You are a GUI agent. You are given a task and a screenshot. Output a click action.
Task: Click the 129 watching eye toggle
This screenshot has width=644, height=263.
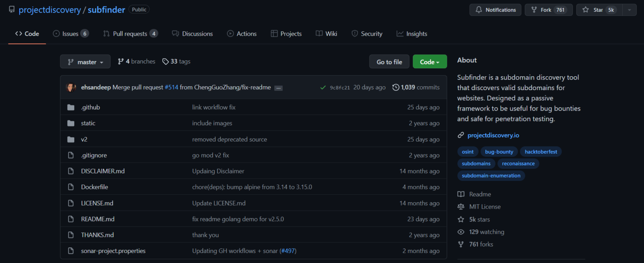[461, 232]
